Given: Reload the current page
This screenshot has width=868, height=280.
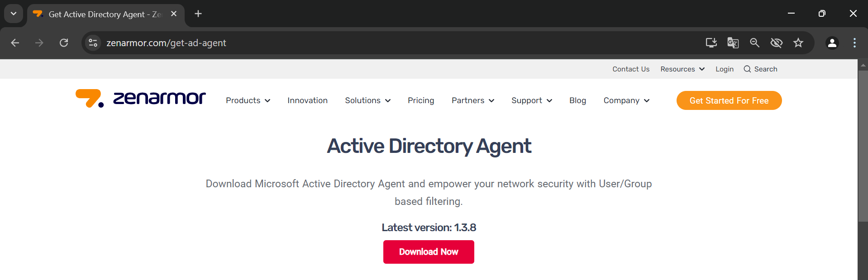Looking at the screenshot, I should pyautogui.click(x=64, y=43).
